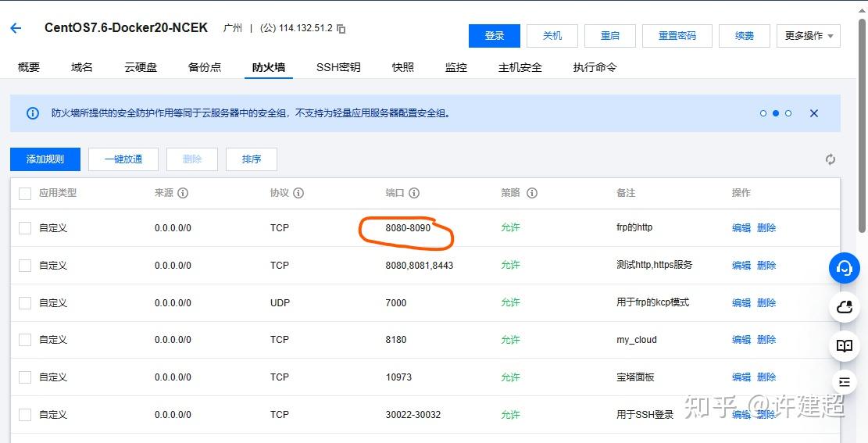Edit the 10973 宝塔面板 rule
The image size is (868, 443).
coord(741,377)
